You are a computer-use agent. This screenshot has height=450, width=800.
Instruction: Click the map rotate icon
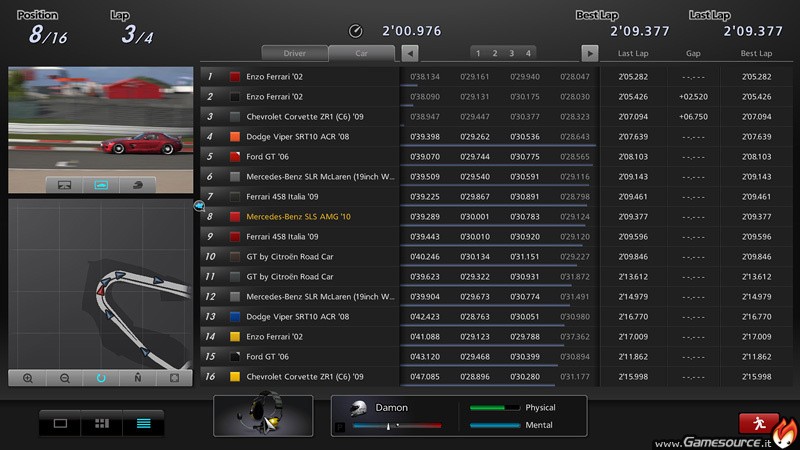coord(101,378)
